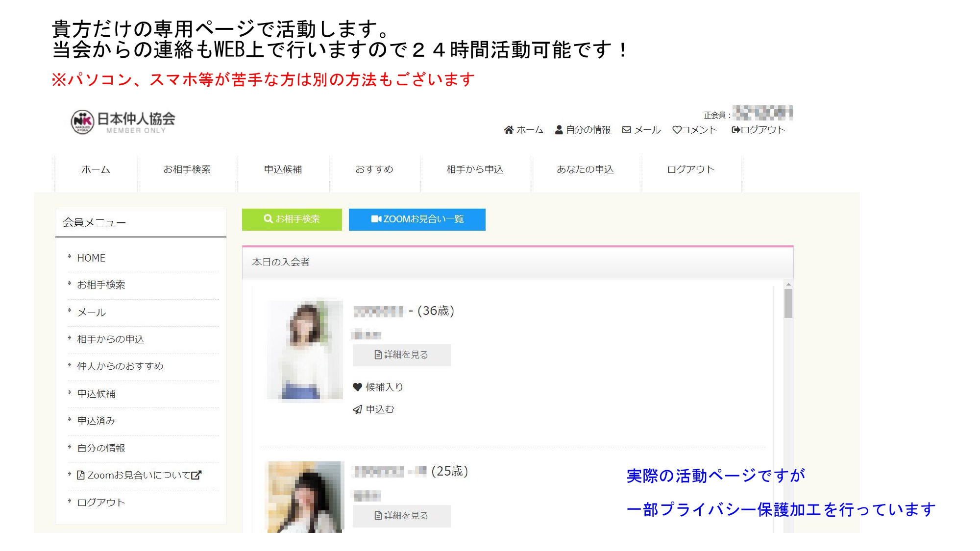Open お相手検索 tab in main navigation
This screenshot has width=980, height=551.
click(x=187, y=169)
